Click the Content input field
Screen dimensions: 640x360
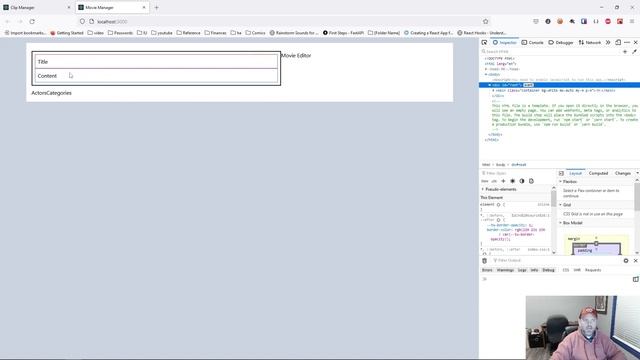pyautogui.click(x=156, y=76)
